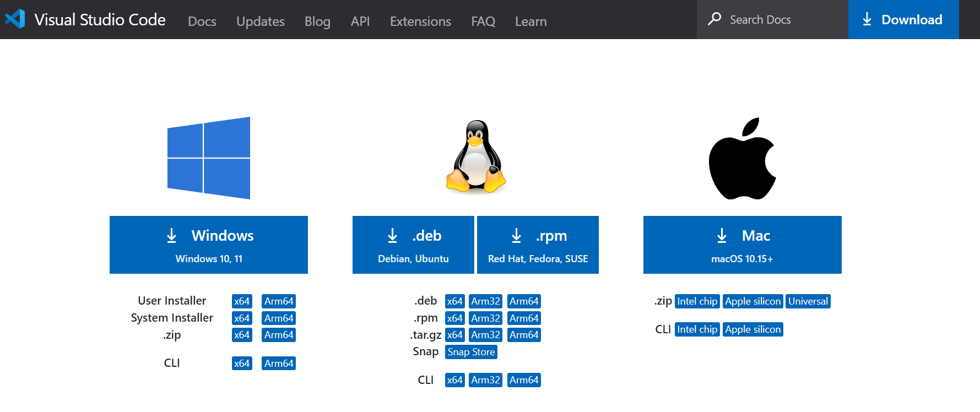Go to the Blog page
Viewport: 980px width, 412px height.
click(x=317, y=21)
